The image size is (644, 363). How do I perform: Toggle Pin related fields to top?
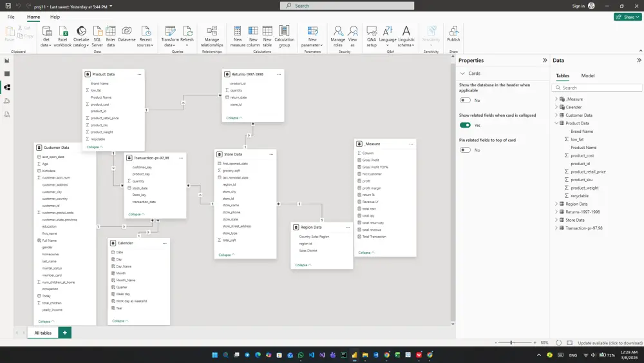tap(465, 150)
